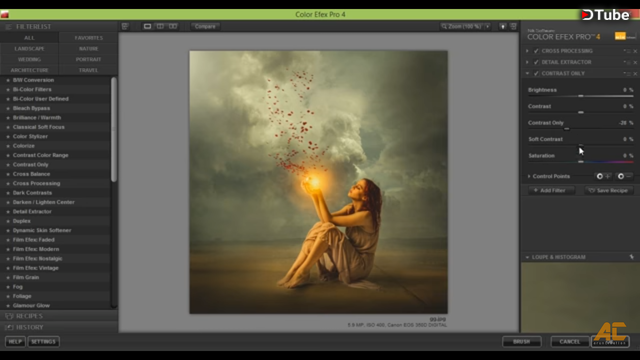The image size is (640, 360).
Task: Click the Contrast slider handle
Action: [581, 112]
